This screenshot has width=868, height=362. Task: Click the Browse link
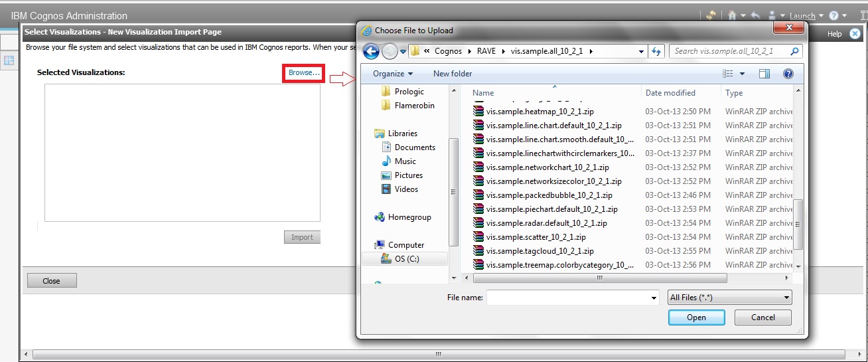(304, 72)
